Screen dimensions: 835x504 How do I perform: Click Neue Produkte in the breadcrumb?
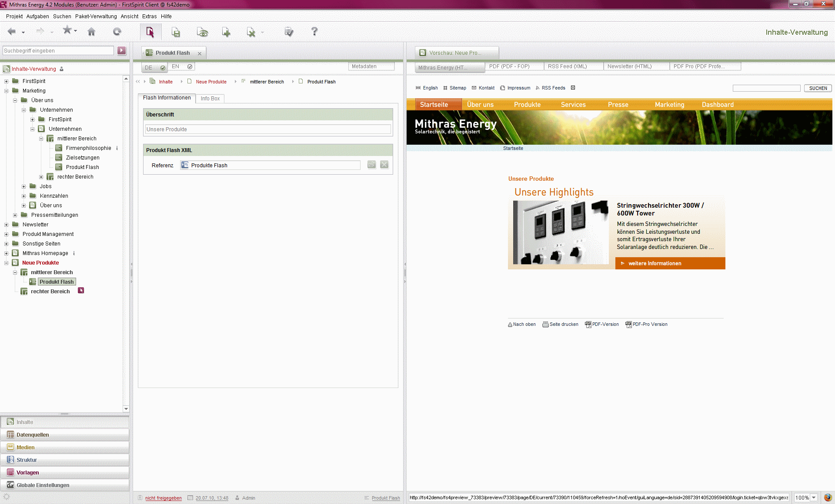[211, 82]
